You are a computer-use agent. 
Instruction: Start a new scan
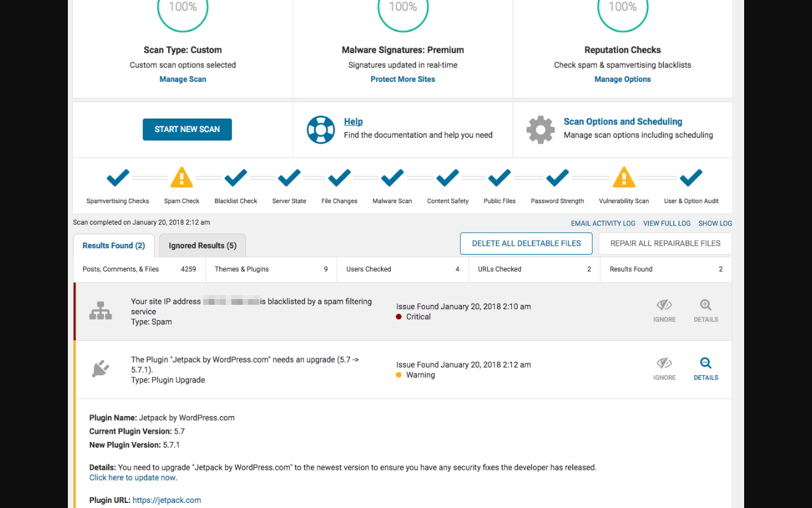(187, 130)
